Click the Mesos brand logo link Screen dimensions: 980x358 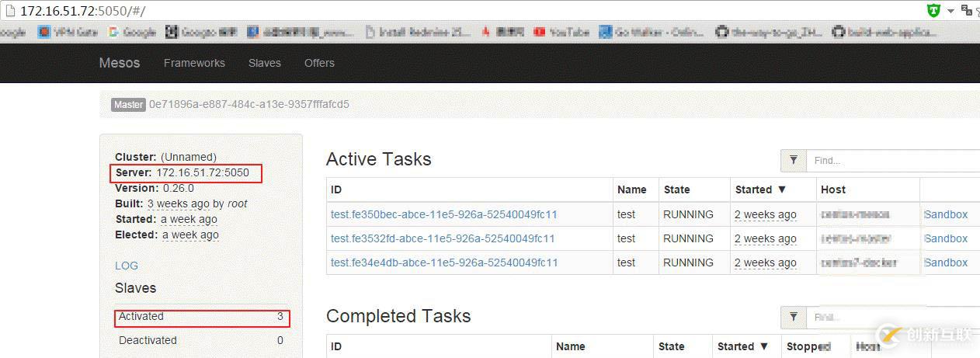click(x=120, y=63)
